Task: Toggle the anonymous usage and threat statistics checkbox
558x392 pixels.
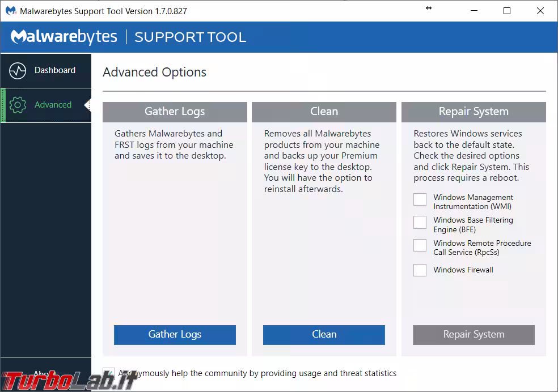Action: (109, 373)
